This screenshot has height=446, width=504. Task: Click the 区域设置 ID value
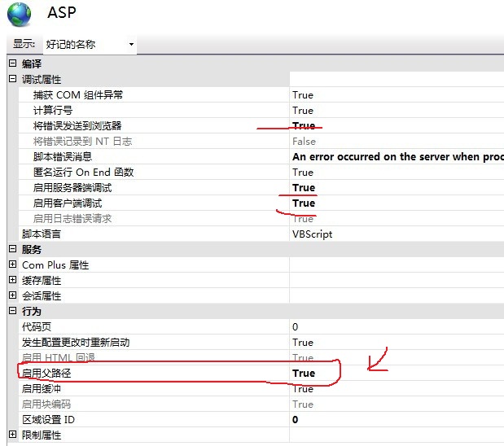point(296,420)
